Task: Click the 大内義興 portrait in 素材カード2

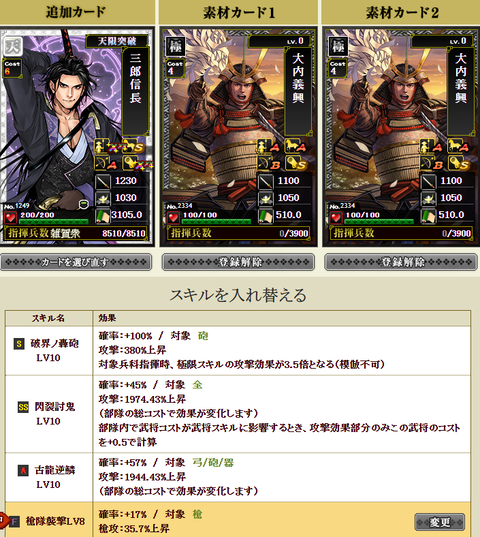Action: coord(385,120)
